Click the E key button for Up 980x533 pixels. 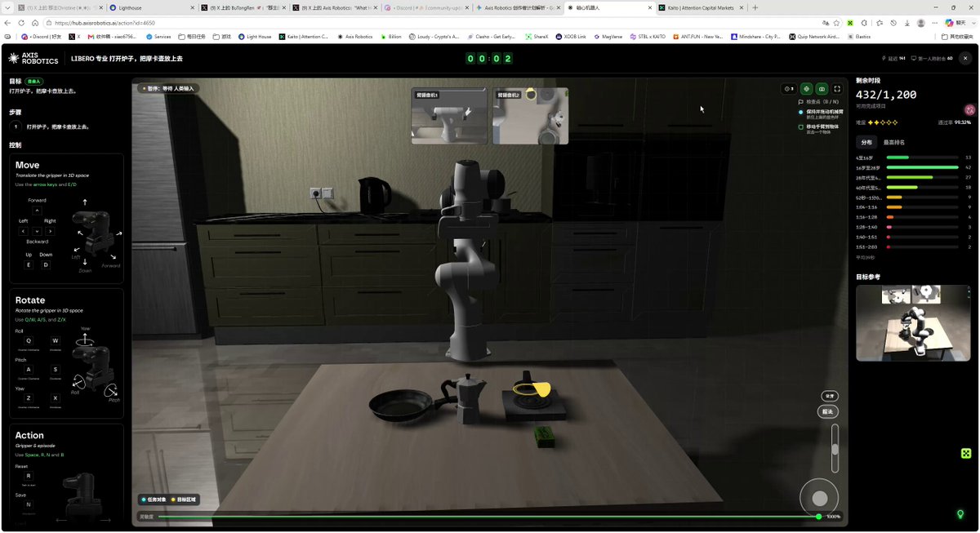point(28,264)
